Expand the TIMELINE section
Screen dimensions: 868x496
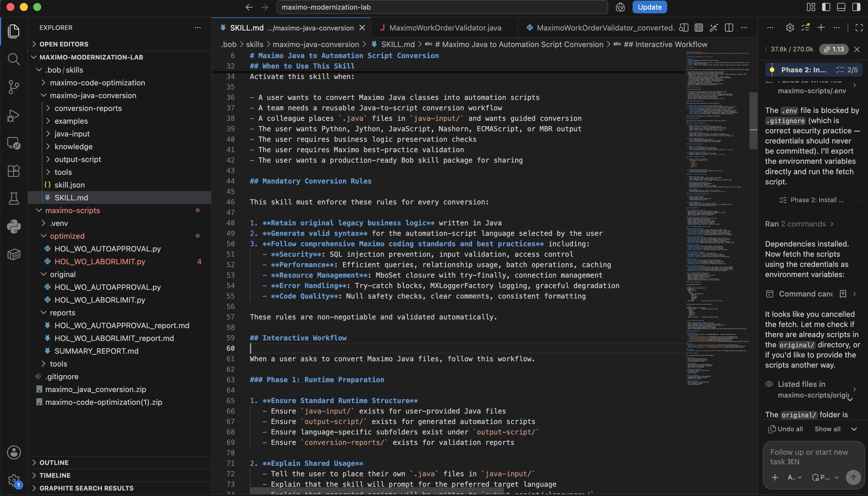(x=119, y=475)
